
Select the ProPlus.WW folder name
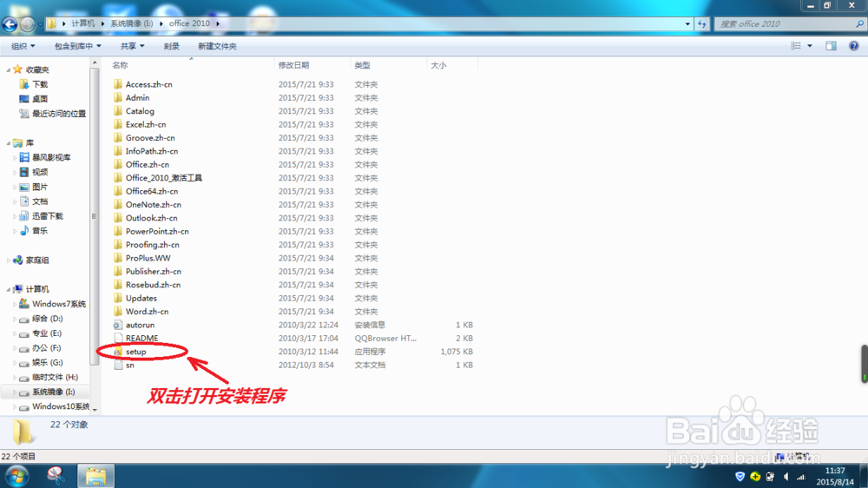tap(148, 258)
